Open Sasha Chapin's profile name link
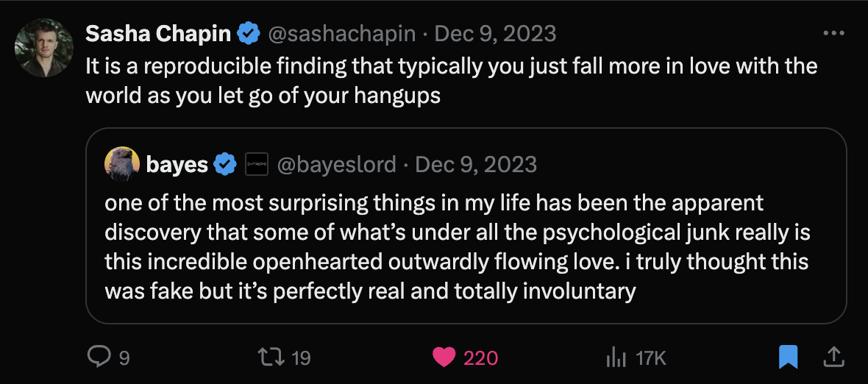Image resolution: width=868 pixels, height=384 pixels. pyautogui.click(x=159, y=34)
